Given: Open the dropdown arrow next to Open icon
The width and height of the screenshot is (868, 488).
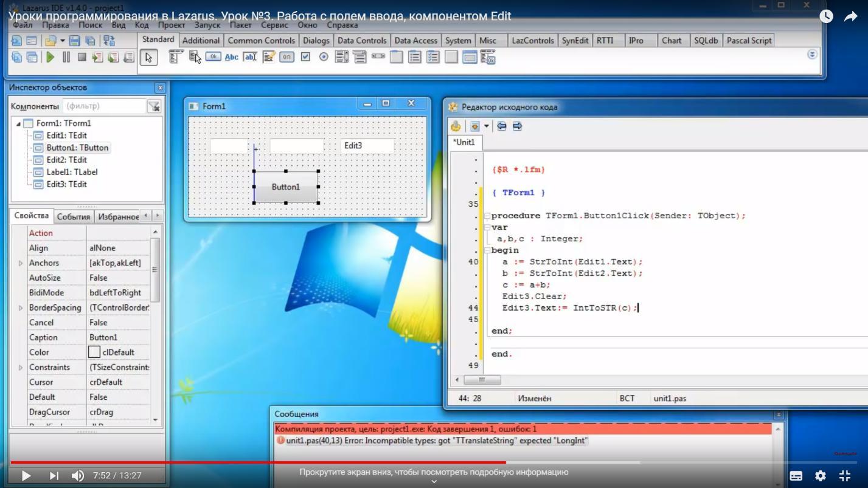Looking at the screenshot, I should click(62, 41).
